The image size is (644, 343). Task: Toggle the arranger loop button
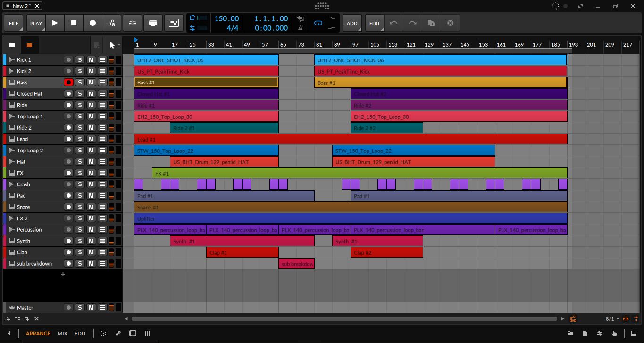[318, 23]
